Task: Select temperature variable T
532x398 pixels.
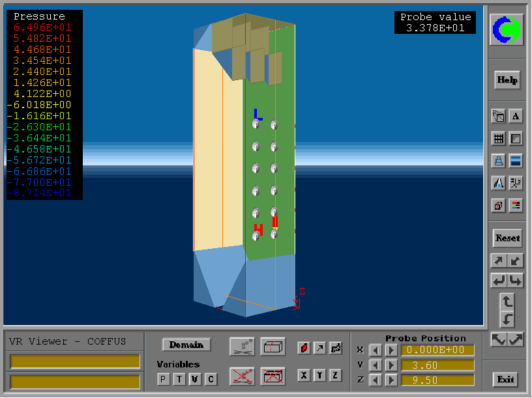Action: click(179, 379)
